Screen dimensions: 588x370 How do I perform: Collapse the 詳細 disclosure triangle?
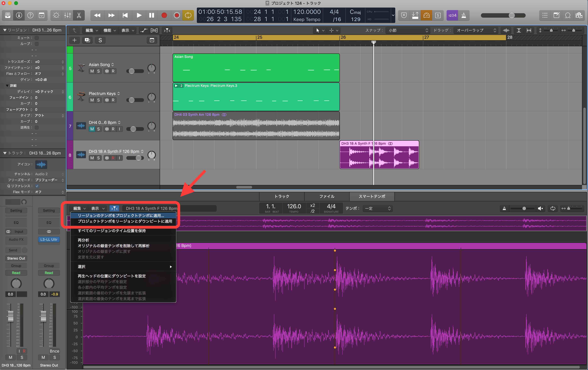(x=7, y=86)
